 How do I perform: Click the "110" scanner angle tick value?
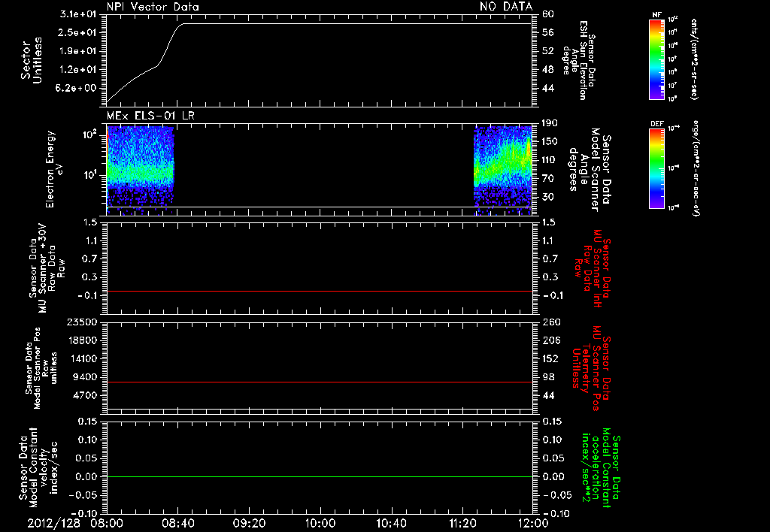[550, 160]
